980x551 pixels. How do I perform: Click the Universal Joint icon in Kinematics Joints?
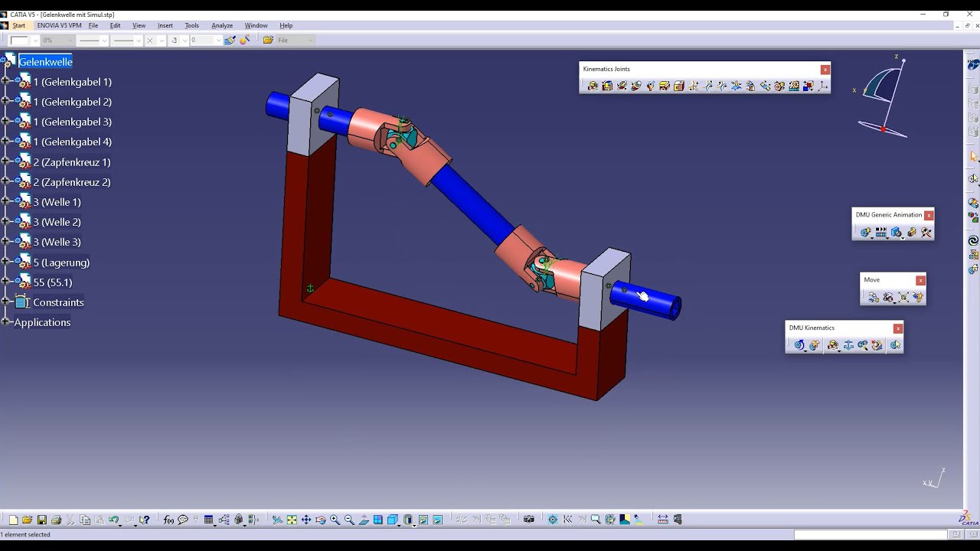750,86
